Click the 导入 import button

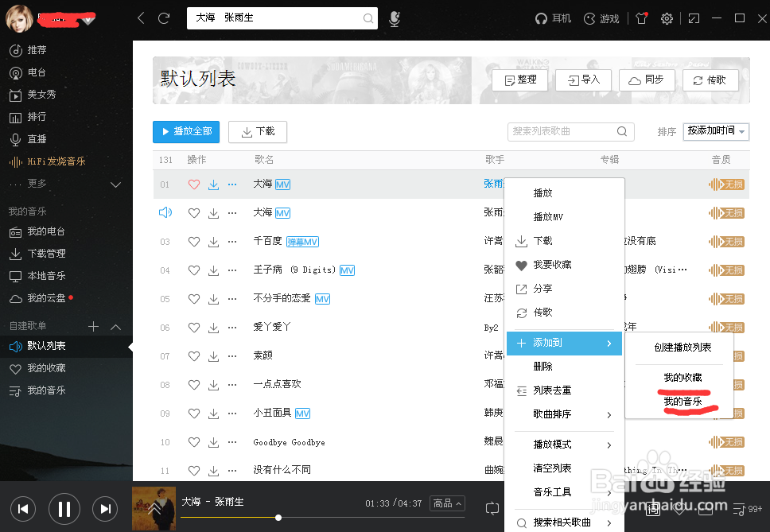[x=583, y=80]
